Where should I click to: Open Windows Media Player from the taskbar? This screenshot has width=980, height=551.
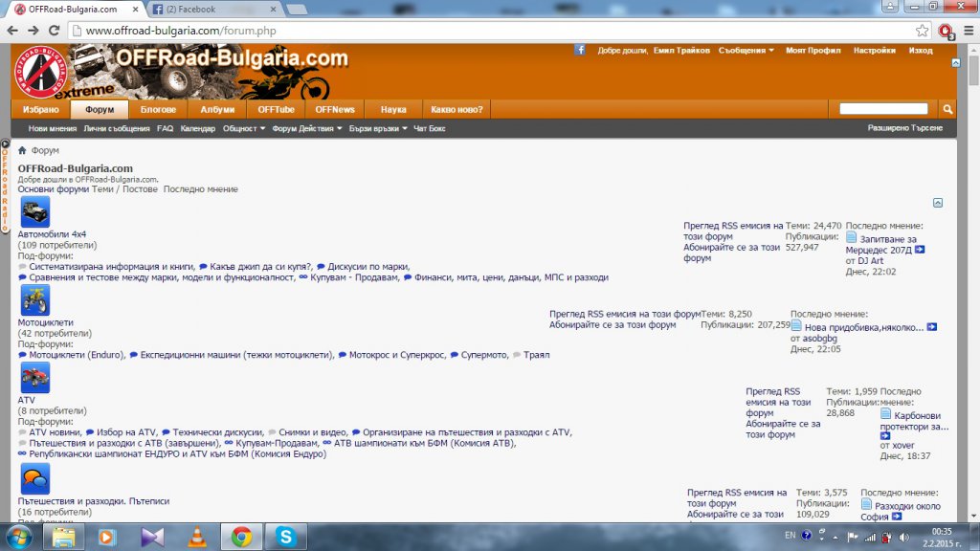pos(107,537)
